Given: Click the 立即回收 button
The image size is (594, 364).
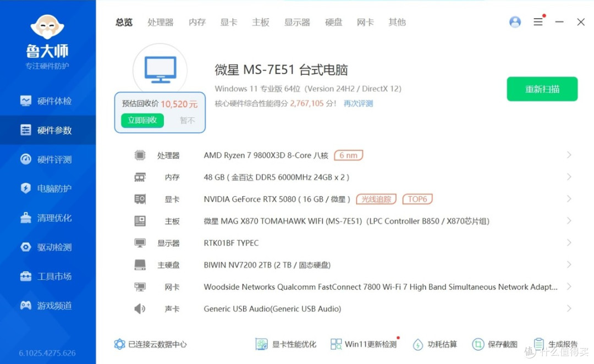Looking at the screenshot, I should click(142, 120).
